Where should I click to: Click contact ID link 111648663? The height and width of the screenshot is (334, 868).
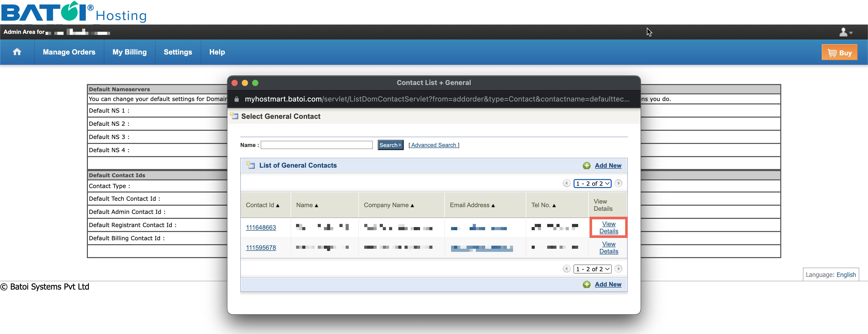coord(262,227)
